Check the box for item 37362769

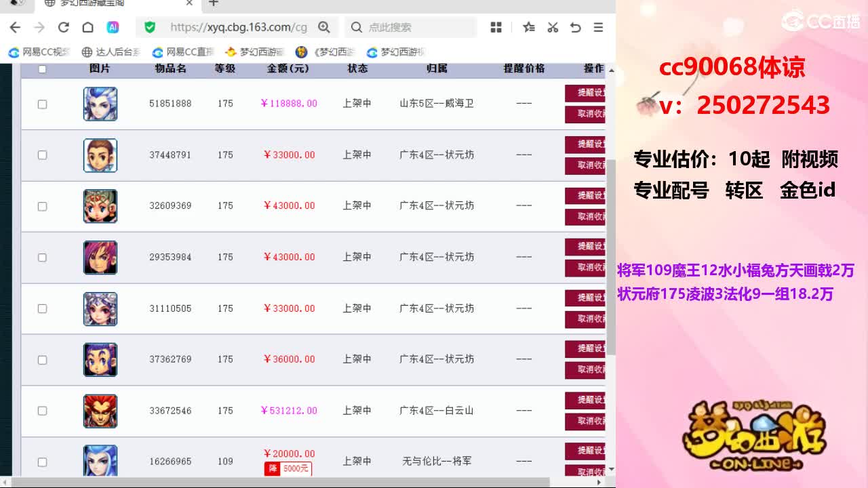(42, 360)
